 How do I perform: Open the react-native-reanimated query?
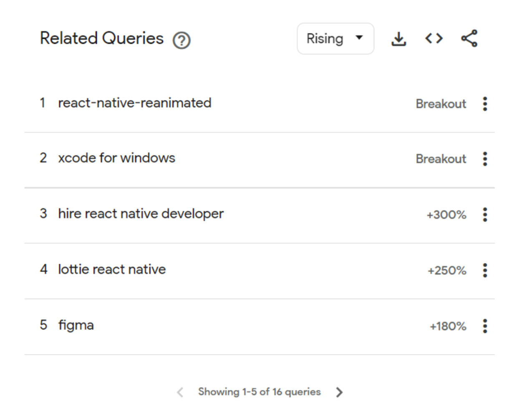click(134, 103)
